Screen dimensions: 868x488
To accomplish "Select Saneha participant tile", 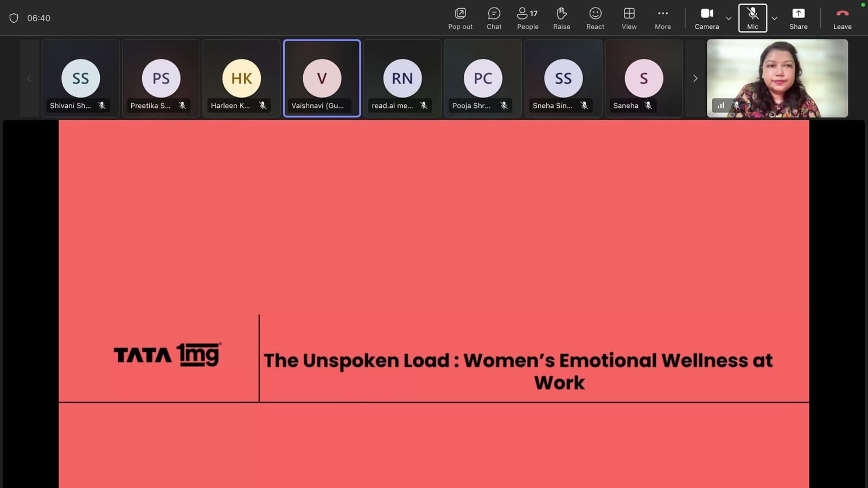I will click(643, 78).
